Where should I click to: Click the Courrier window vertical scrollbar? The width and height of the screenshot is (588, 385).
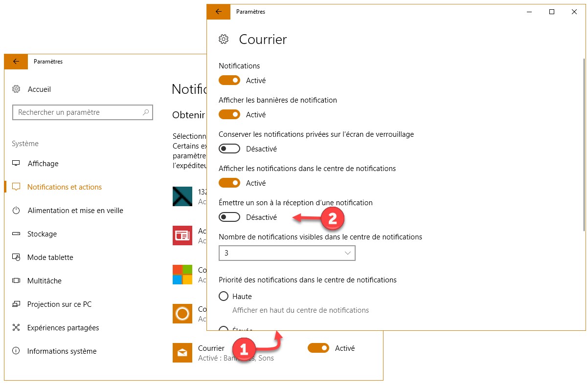[583, 144]
